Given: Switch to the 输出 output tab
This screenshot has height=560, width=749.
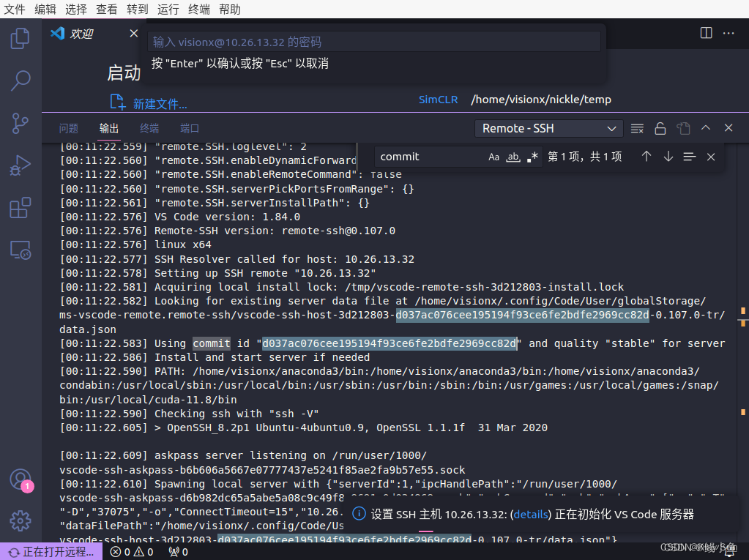Looking at the screenshot, I should (109, 128).
